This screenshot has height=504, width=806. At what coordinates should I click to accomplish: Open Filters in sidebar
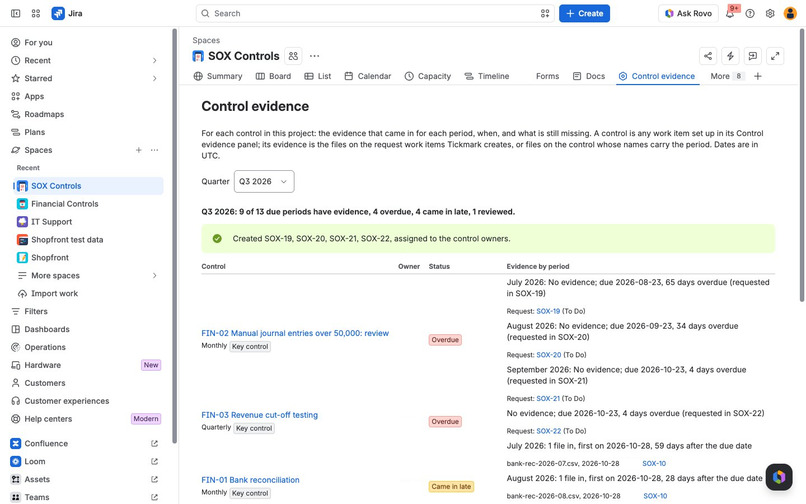(87, 312)
